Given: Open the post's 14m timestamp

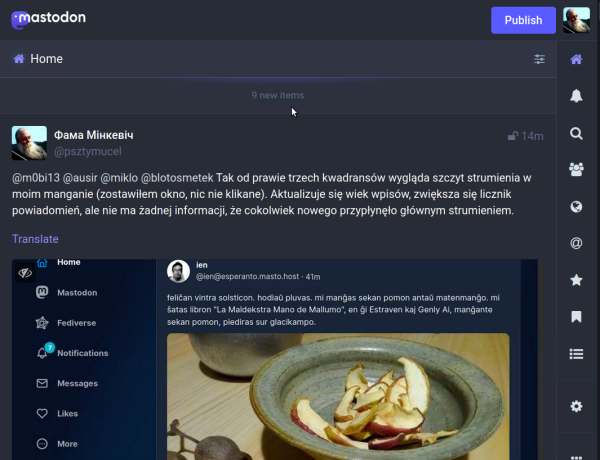Looking at the screenshot, I should pyautogui.click(x=532, y=136).
